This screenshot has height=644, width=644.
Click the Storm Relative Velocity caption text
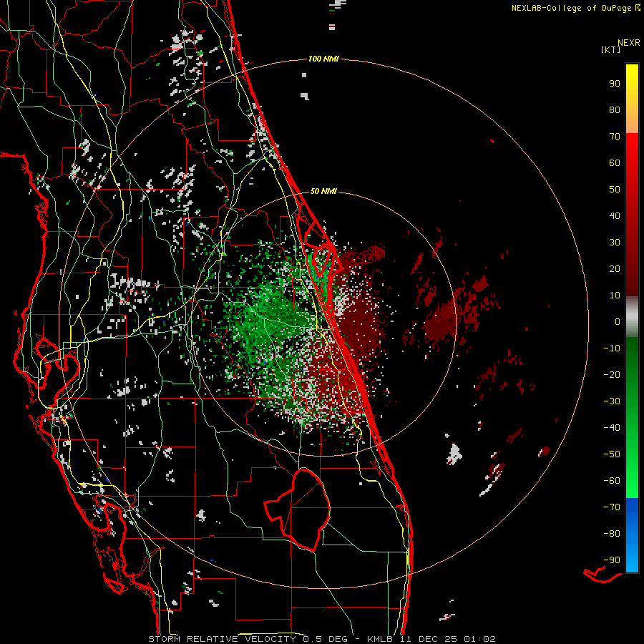coord(321,639)
